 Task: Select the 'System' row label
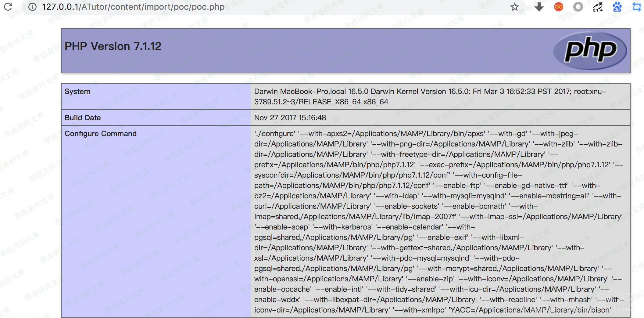pos(77,92)
